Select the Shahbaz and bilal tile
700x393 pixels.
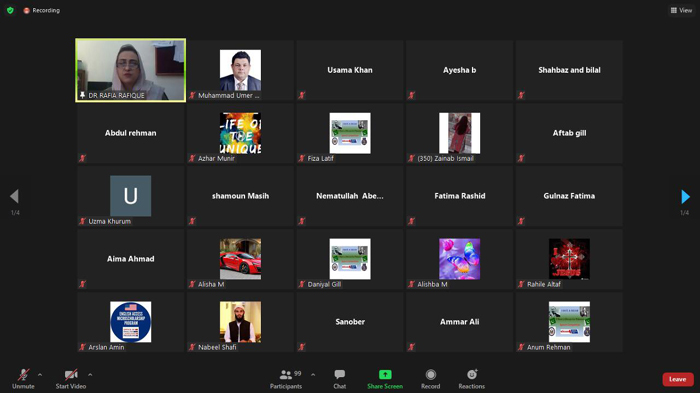[x=569, y=70]
